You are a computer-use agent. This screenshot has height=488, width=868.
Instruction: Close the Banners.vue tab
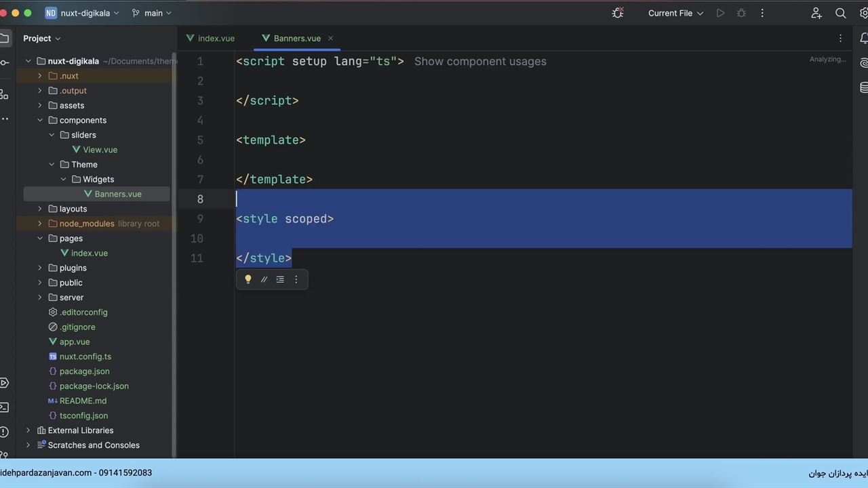pos(330,39)
